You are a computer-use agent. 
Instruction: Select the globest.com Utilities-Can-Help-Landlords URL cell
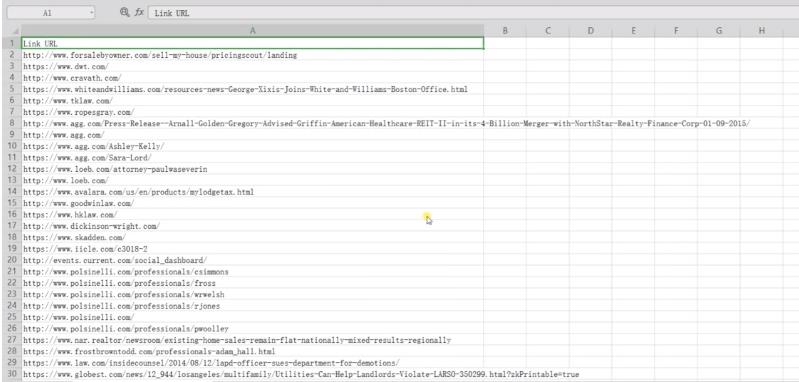pos(252,374)
